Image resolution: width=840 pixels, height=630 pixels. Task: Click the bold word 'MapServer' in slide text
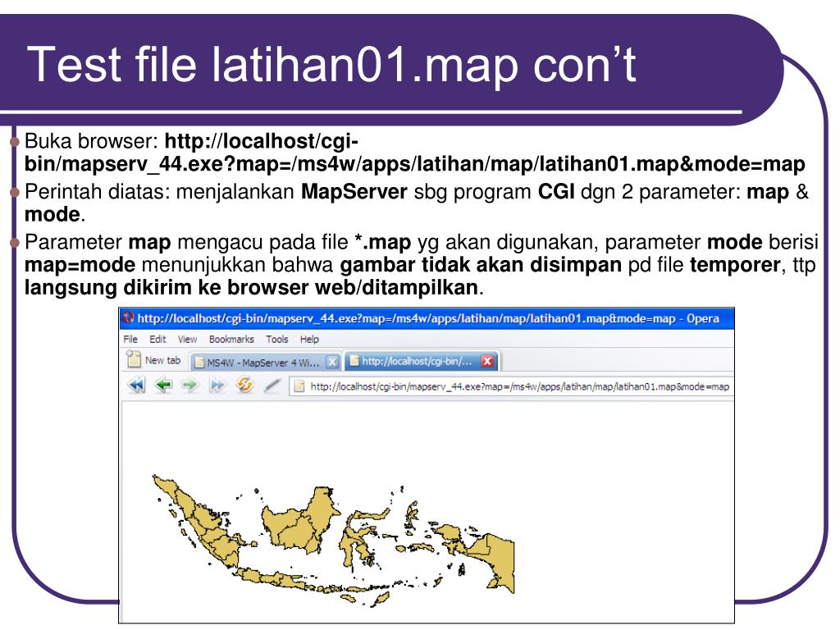tap(354, 192)
